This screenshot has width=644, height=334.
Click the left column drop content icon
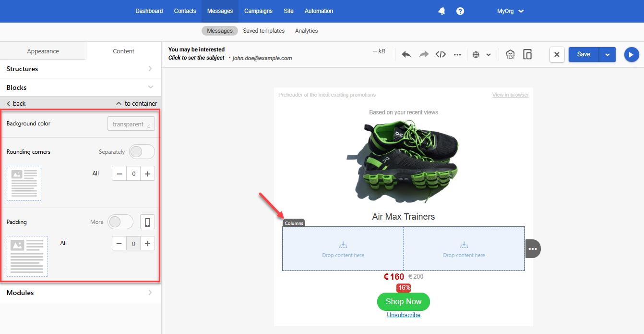click(343, 245)
